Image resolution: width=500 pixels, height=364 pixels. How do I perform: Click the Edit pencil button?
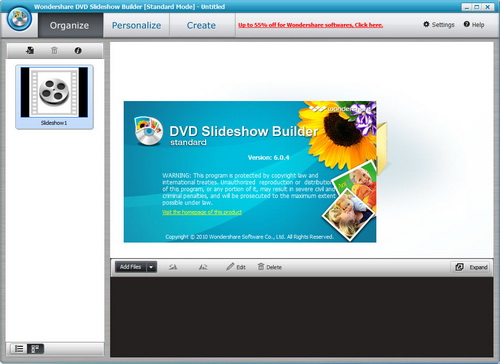point(236,267)
